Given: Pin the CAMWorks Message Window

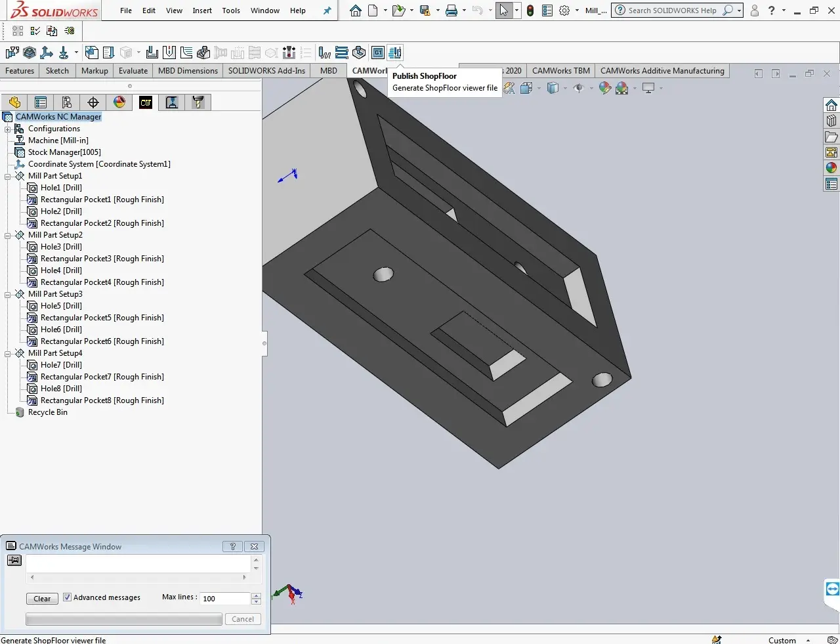Looking at the screenshot, I should [14, 560].
